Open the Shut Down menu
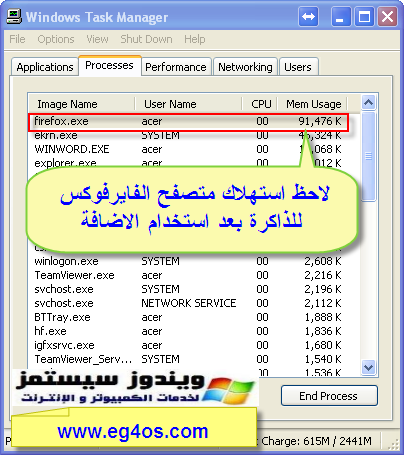404x455 pixels. tap(146, 39)
